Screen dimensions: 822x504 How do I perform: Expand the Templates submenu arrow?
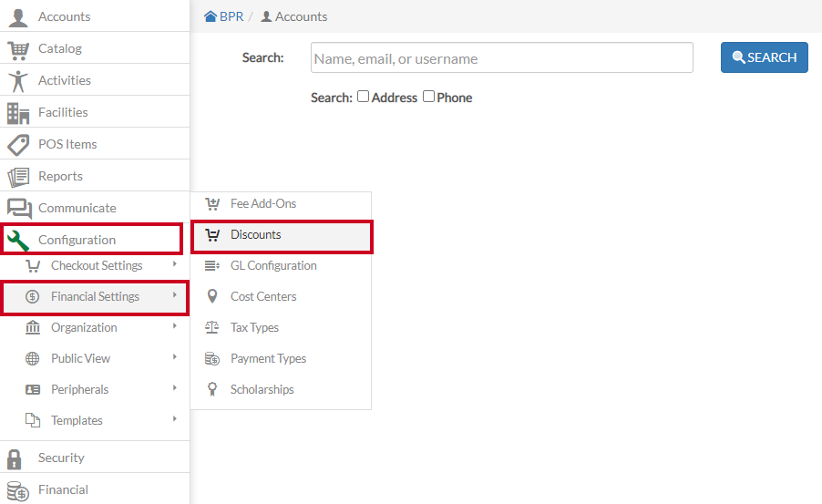pyautogui.click(x=175, y=419)
